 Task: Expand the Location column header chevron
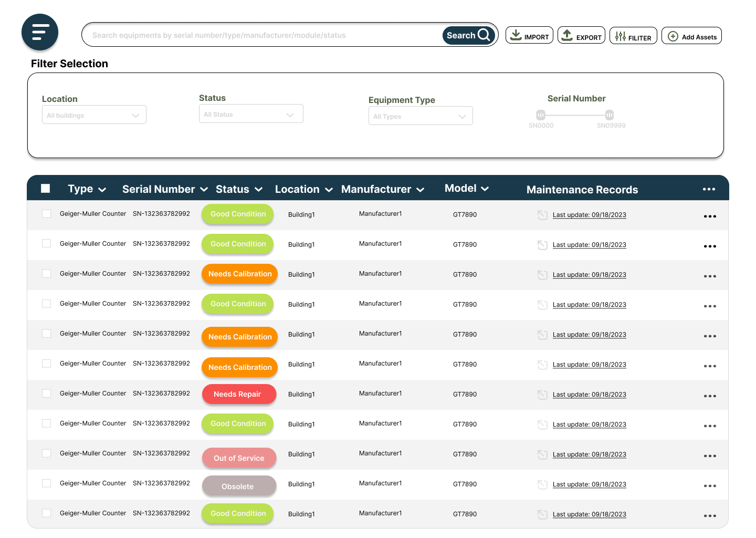click(329, 190)
